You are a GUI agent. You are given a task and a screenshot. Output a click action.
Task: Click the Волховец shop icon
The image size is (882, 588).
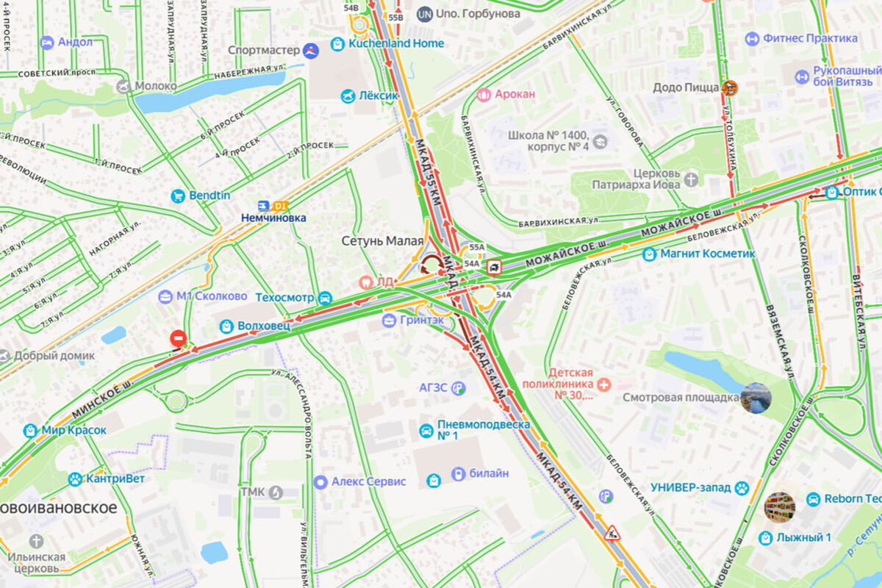coord(226,325)
